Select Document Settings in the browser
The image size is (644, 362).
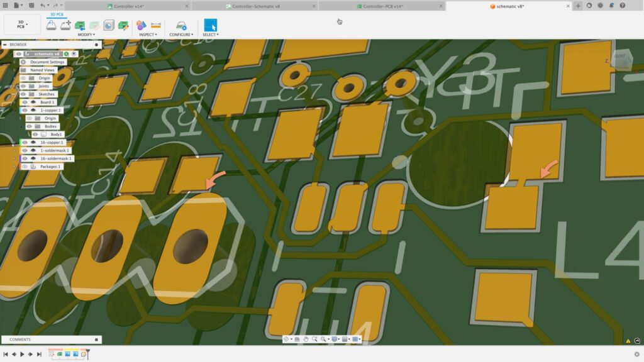pos(47,62)
